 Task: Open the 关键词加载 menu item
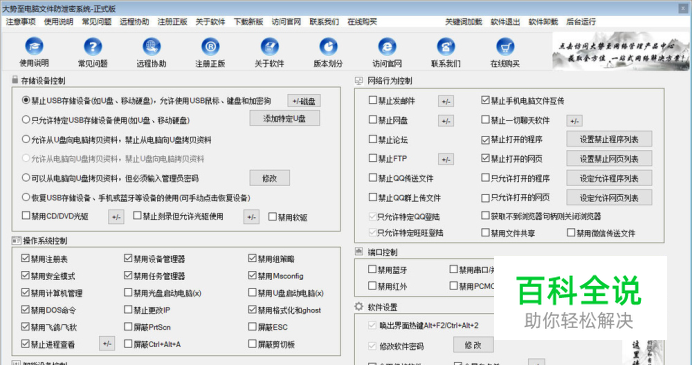(x=463, y=22)
